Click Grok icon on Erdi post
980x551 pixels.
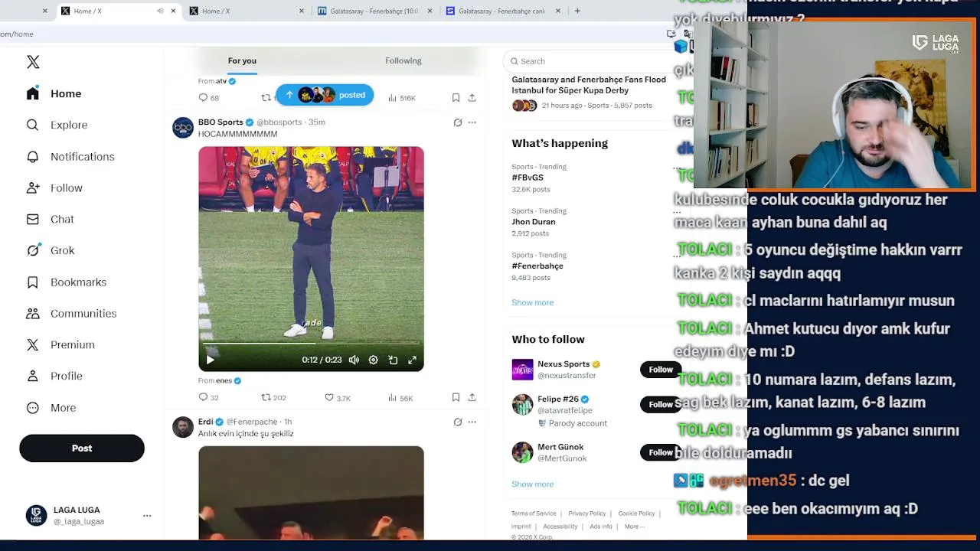pyautogui.click(x=458, y=422)
